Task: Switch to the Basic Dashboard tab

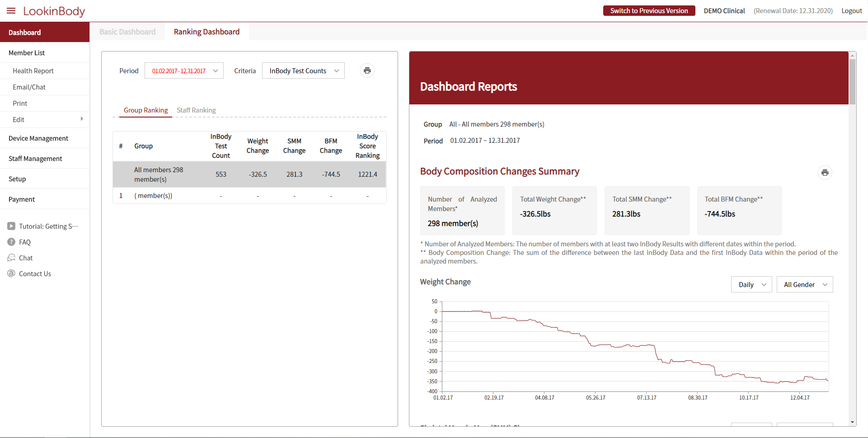Action: coord(127,32)
